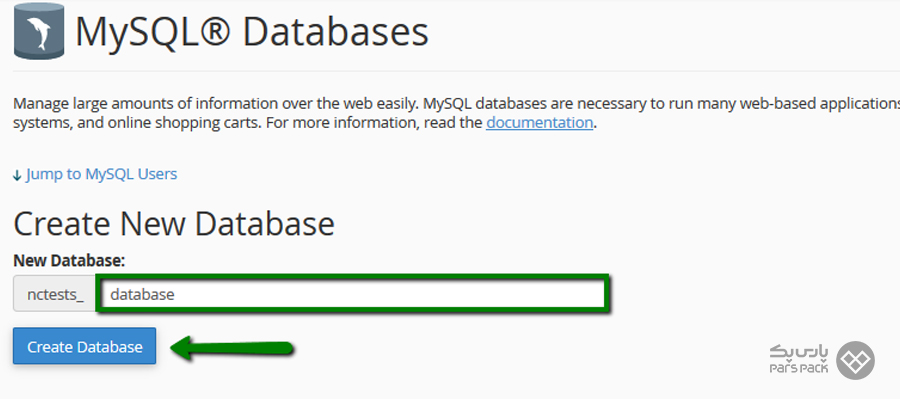Open the documentation link
This screenshot has width=900, height=399.
pyautogui.click(x=540, y=123)
